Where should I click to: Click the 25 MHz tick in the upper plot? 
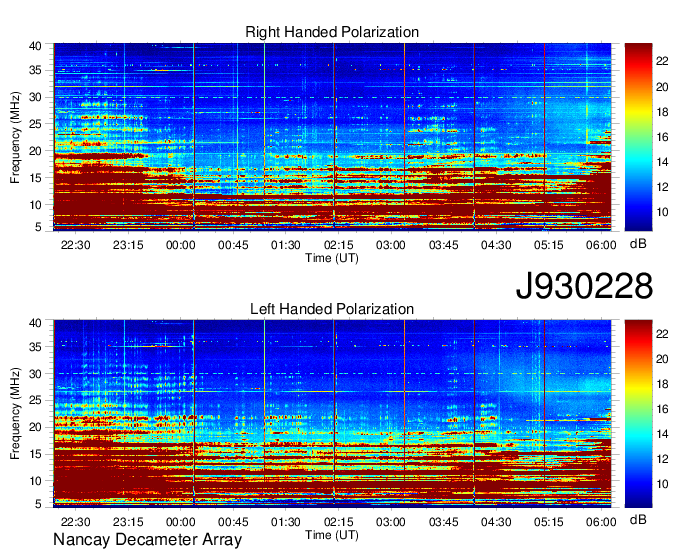click(35, 124)
